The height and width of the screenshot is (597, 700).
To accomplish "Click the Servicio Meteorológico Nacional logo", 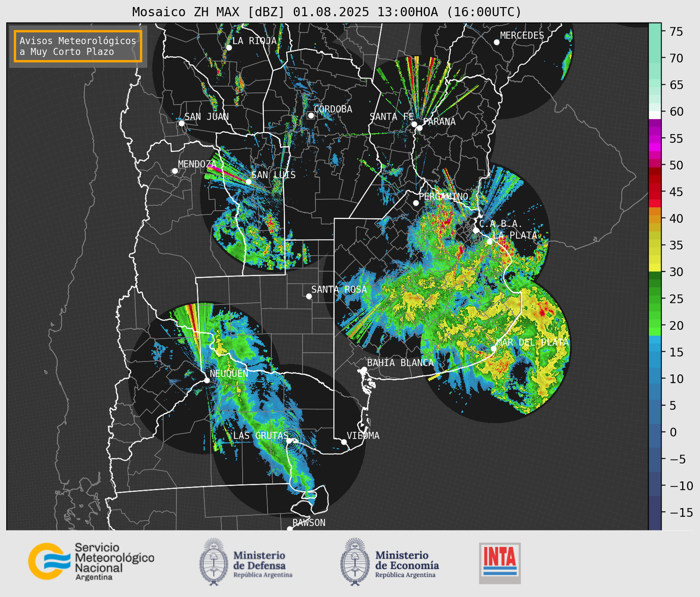I will pos(91,561).
